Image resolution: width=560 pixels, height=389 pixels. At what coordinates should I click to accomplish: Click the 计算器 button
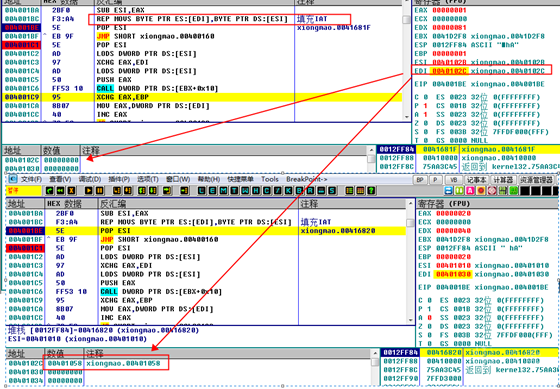click(503, 180)
